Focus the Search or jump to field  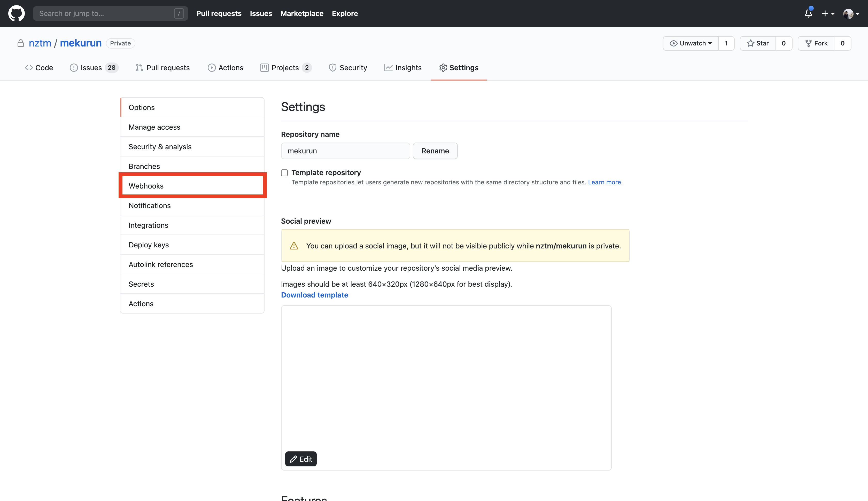tap(110, 13)
